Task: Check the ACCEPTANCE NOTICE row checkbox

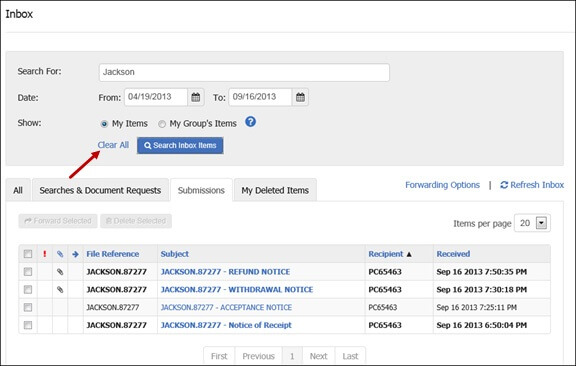Action: tap(28, 307)
